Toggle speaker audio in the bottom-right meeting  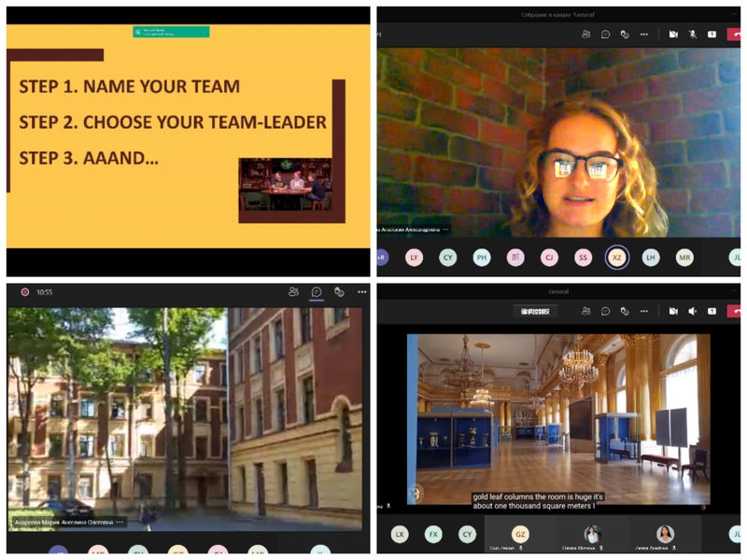pos(693,311)
